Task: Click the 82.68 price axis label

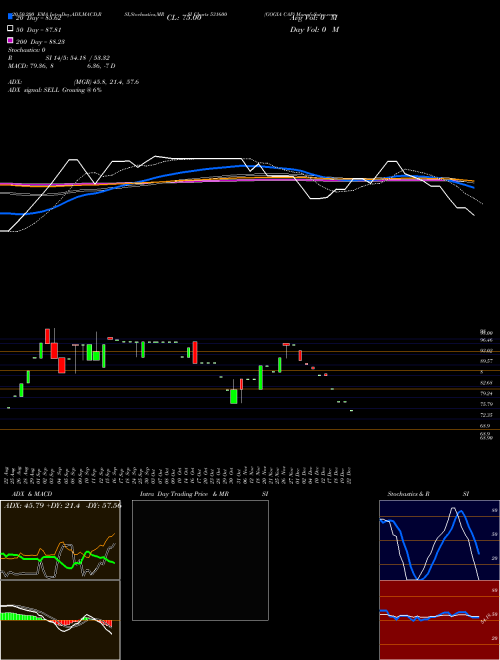Action: [x=487, y=383]
